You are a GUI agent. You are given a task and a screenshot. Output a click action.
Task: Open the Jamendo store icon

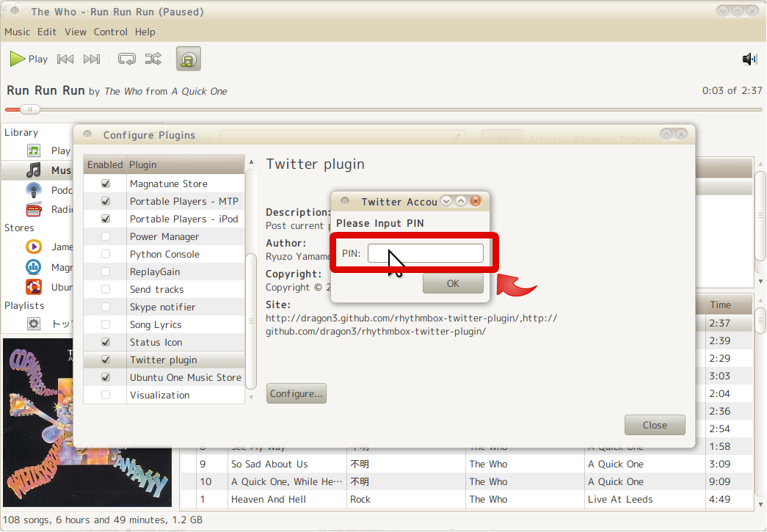pyautogui.click(x=33, y=247)
